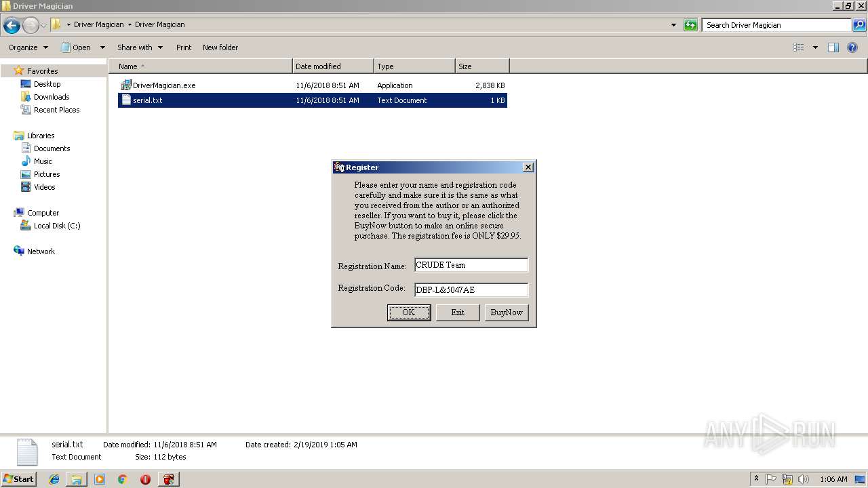The height and width of the screenshot is (488, 868).
Task: Click Exit in the Register dialog
Action: pyautogui.click(x=458, y=312)
